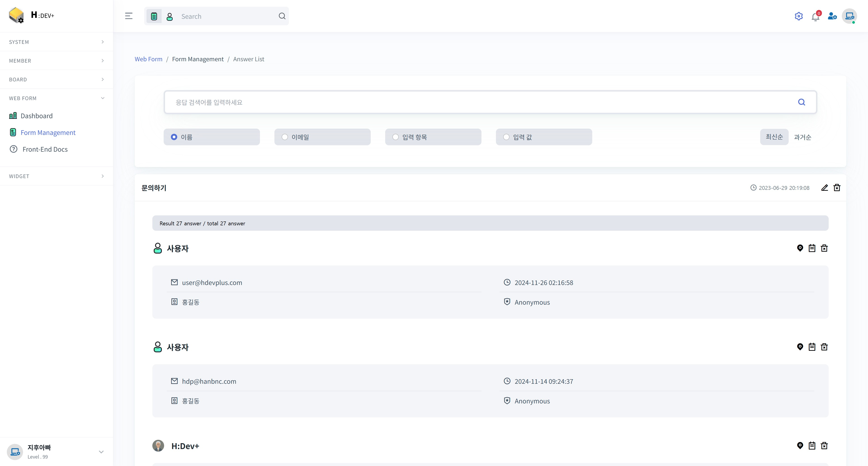Click the H:Dev+ user avatar photo
This screenshot has height=466, width=868.
click(158, 445)
